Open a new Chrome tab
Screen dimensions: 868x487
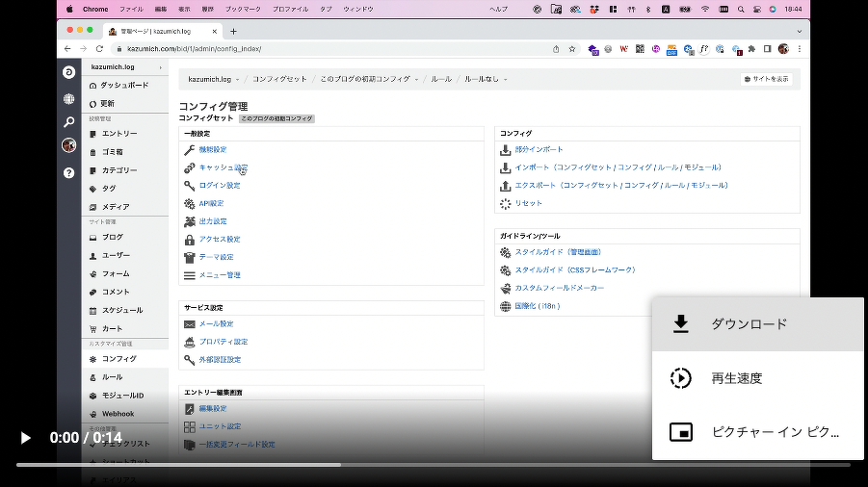pyautogui.click(x=233, y=32)
